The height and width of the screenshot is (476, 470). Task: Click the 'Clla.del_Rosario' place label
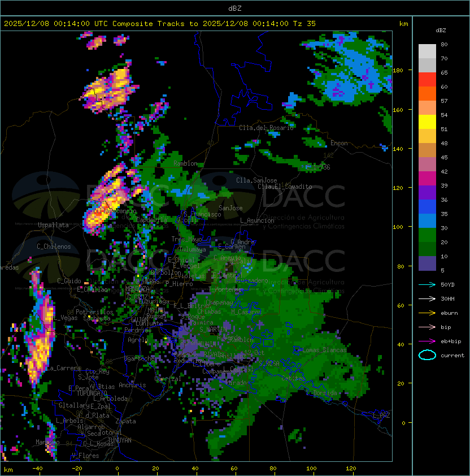[x=266, y=128]
